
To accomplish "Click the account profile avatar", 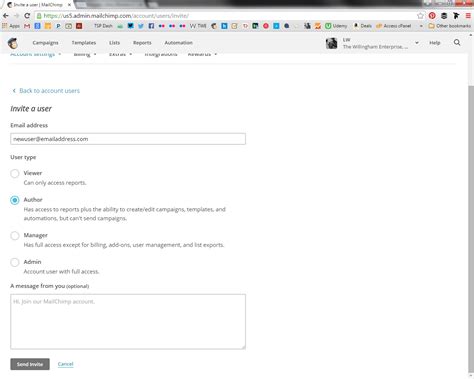I will coord(331,43).
